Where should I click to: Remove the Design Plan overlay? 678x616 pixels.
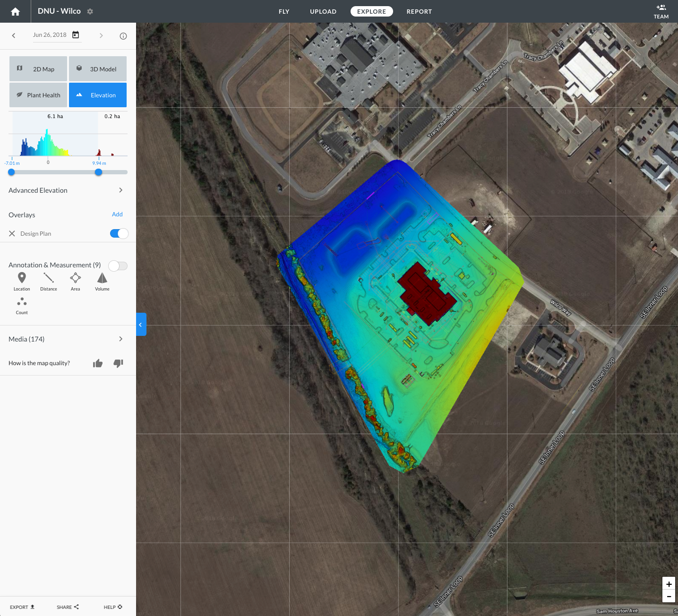[12, 233]
